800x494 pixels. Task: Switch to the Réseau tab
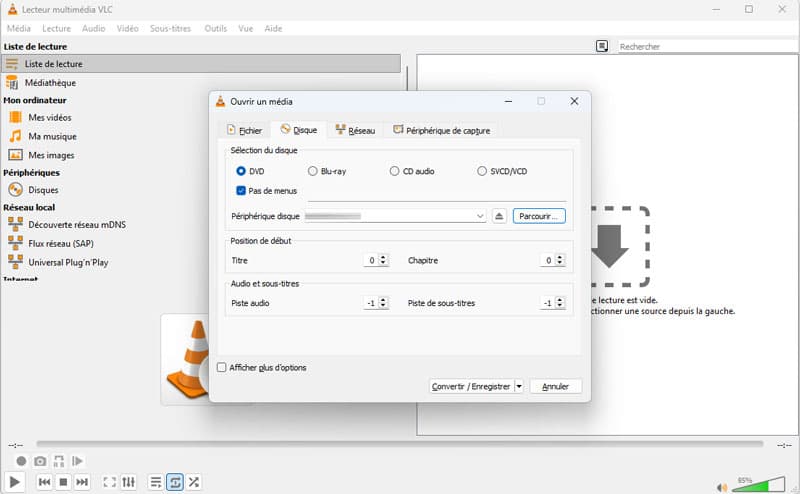pos(355,130)
